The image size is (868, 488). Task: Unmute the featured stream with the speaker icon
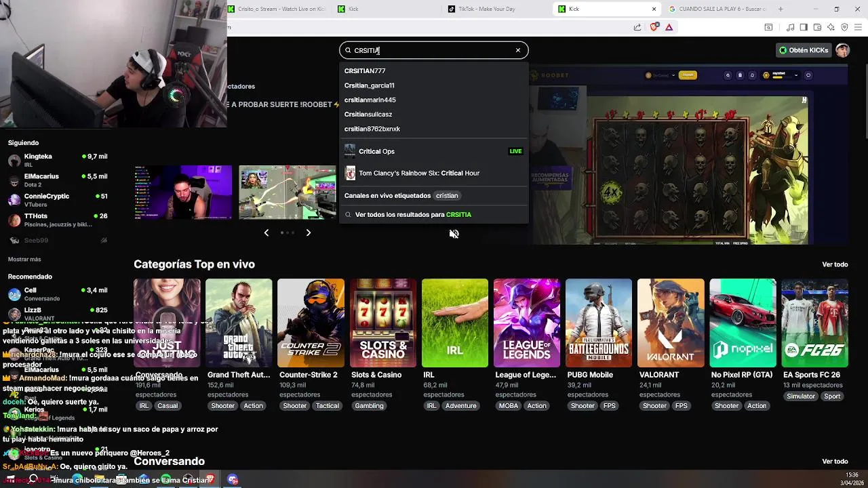point(454,234)
